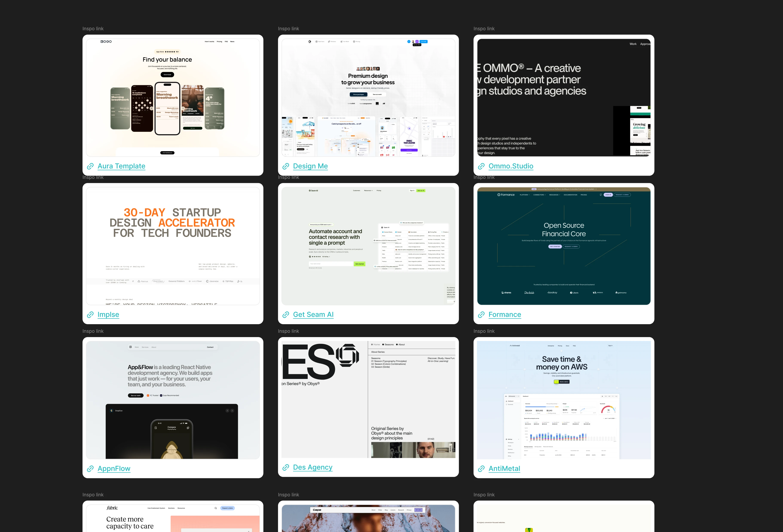This screenshot has height=532, width=783.
Task: Visit the Ommo.Studio link
Action: point(511,166)
